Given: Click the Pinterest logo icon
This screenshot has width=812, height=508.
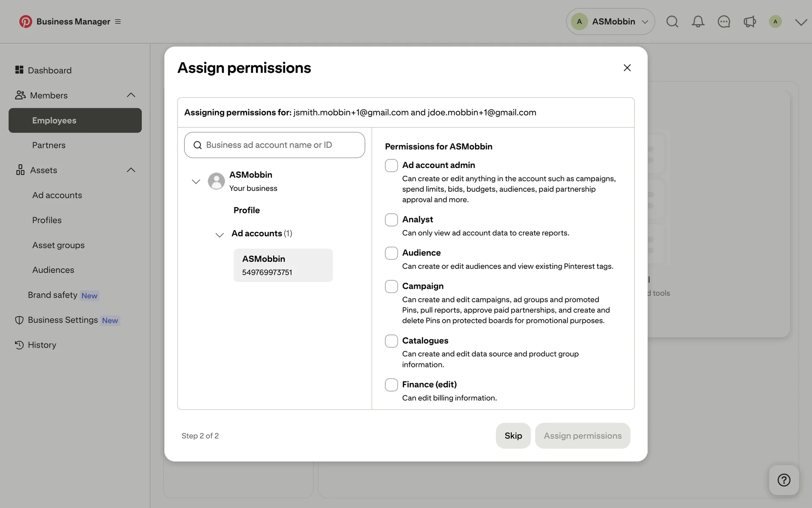Looking at the screenshot, I should pyautogui.click(x=25, y=22).
